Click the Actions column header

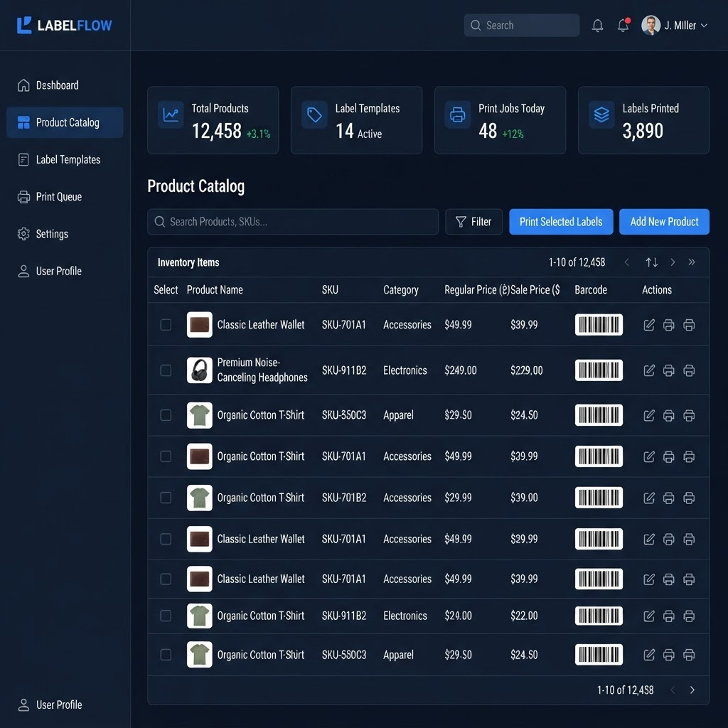click(656, 290)
